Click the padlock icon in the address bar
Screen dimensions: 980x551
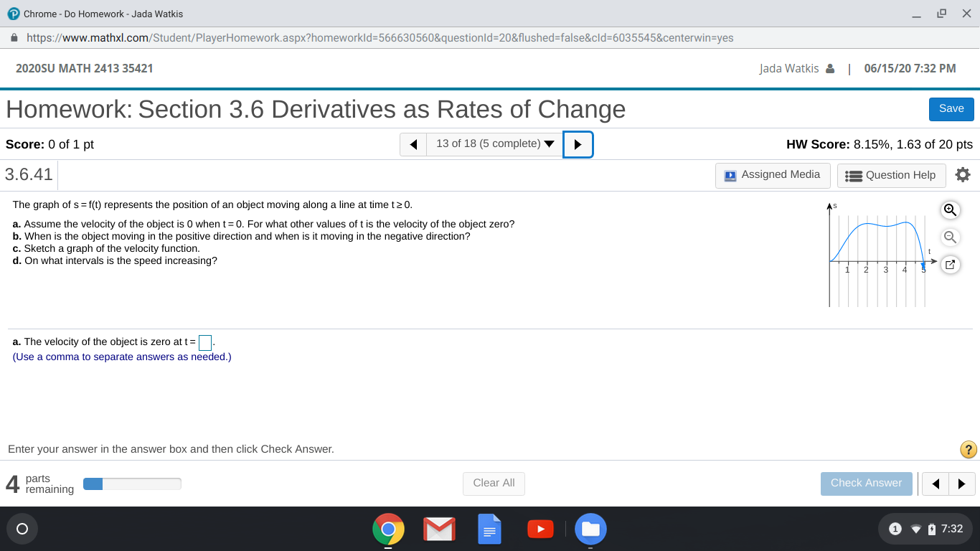[13, 37]
